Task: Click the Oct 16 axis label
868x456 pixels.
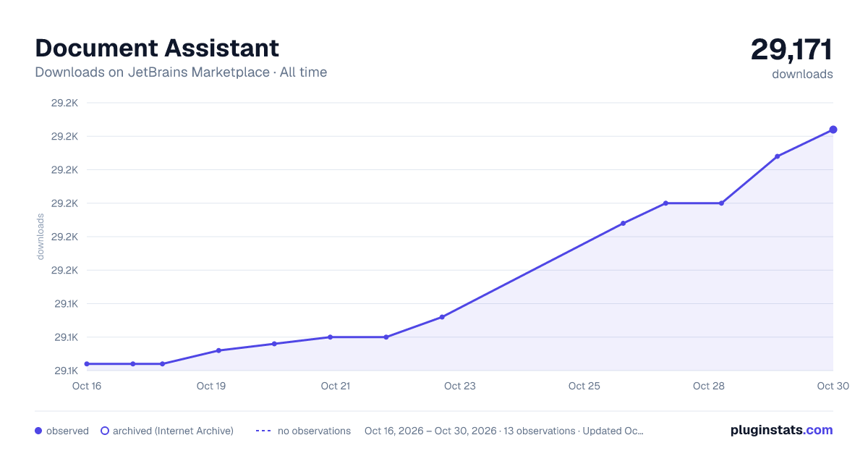Action: click(87, 386)
